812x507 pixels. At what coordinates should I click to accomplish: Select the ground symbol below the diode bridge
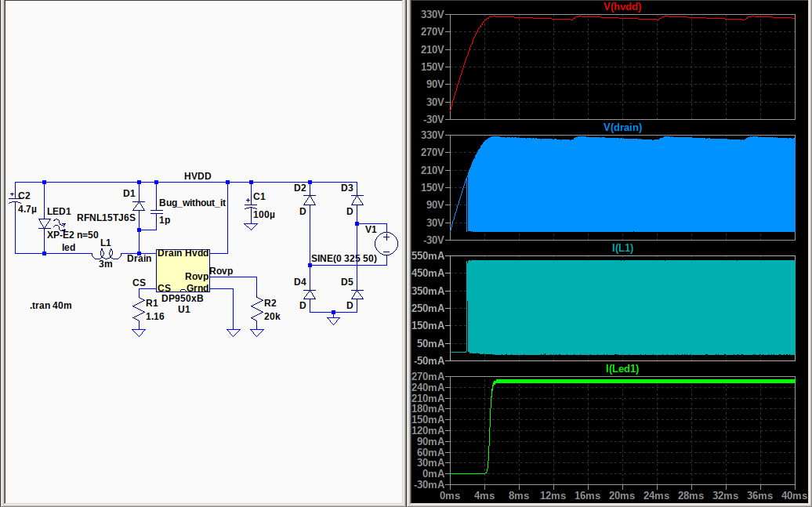click(334, 320)
